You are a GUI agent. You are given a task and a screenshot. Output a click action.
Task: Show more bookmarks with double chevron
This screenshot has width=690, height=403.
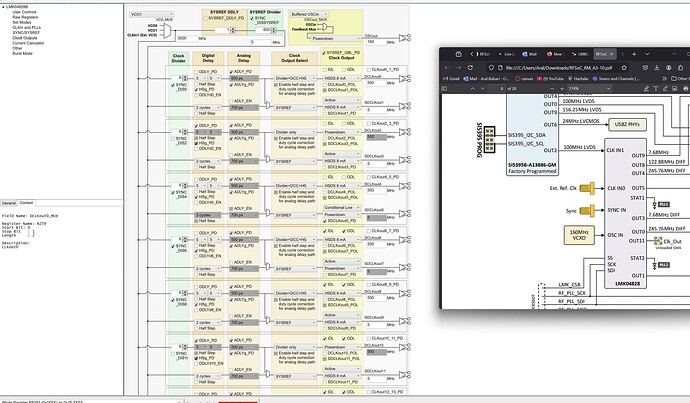coord(664,78)
